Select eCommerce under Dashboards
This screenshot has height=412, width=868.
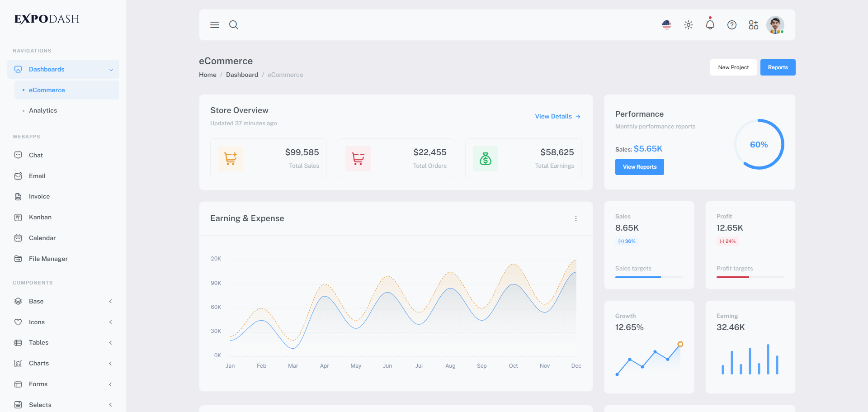(x=47, y=90)
